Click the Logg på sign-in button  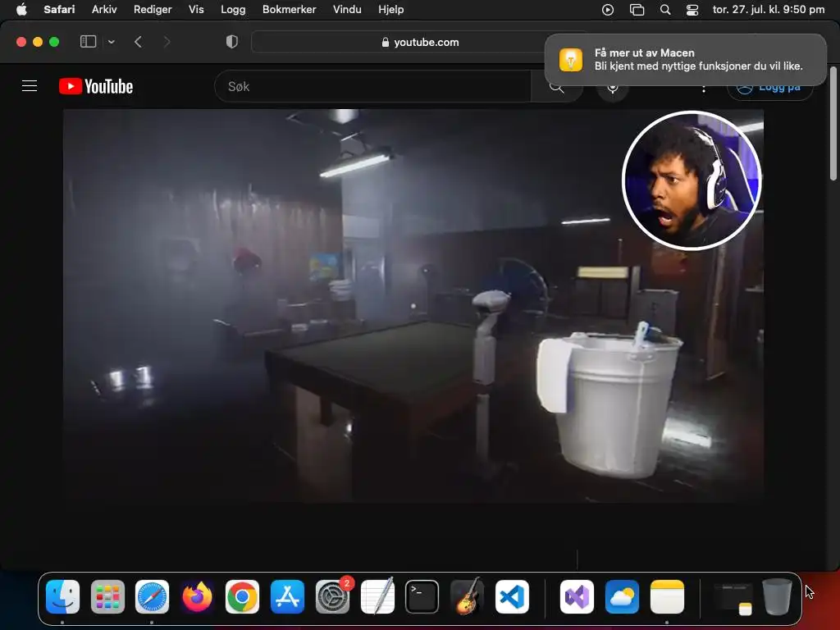[x=769, y=89]
